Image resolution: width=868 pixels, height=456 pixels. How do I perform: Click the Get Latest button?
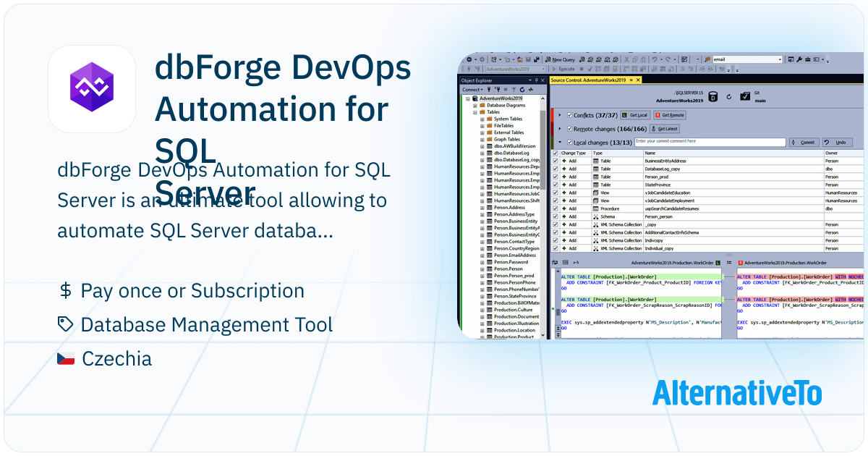tap(664, 128)
